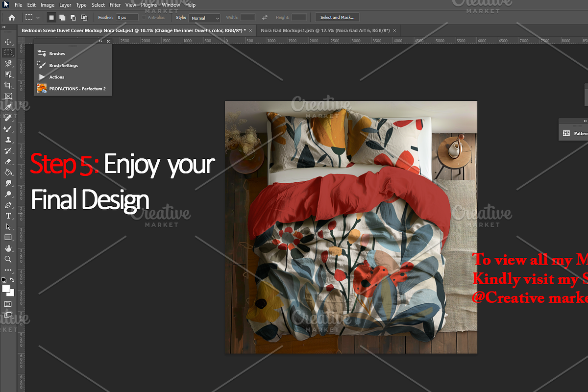Switch to Nora Gad Mockups1.psb tab
The image size is (588, 392).
325,30
